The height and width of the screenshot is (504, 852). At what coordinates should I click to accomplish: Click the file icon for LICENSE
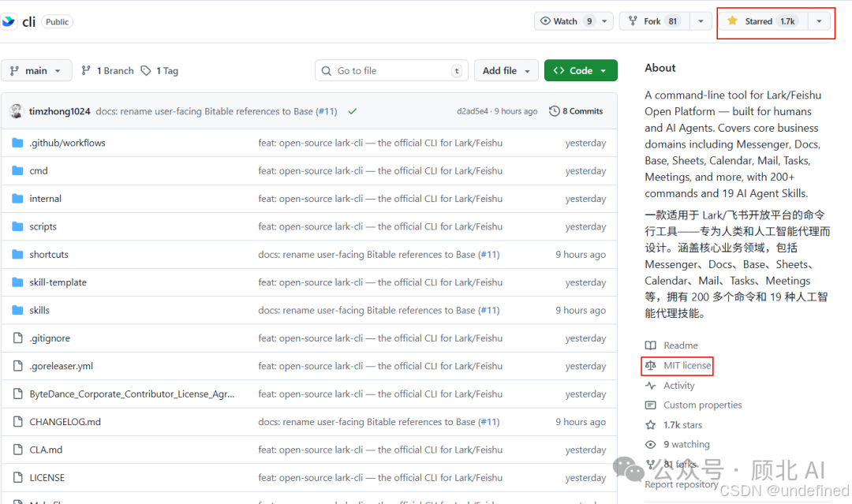18,478
